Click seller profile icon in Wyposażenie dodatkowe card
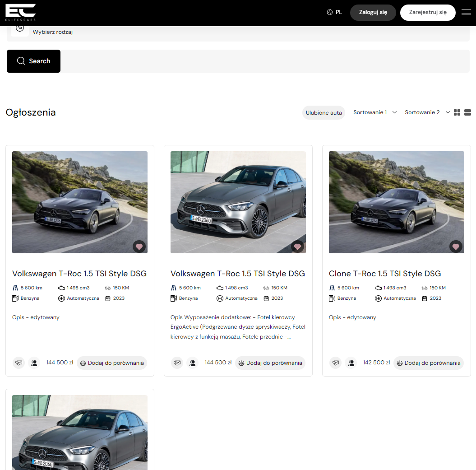This screenshot has width=476, height=470. (x=193, y=363)
